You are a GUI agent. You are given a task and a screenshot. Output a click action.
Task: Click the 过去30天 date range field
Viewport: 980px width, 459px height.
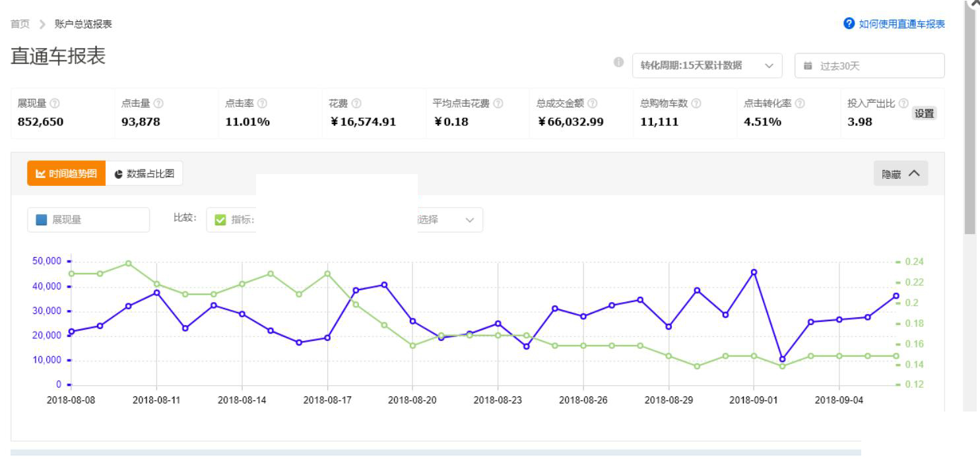(x=869, y=65)
